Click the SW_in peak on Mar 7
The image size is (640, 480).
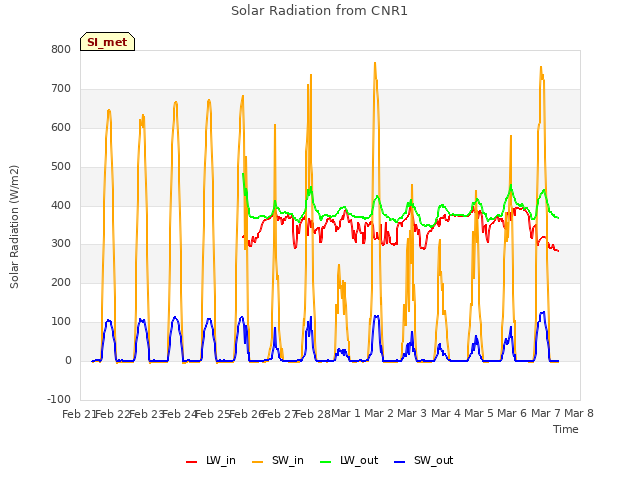(541, 67)
